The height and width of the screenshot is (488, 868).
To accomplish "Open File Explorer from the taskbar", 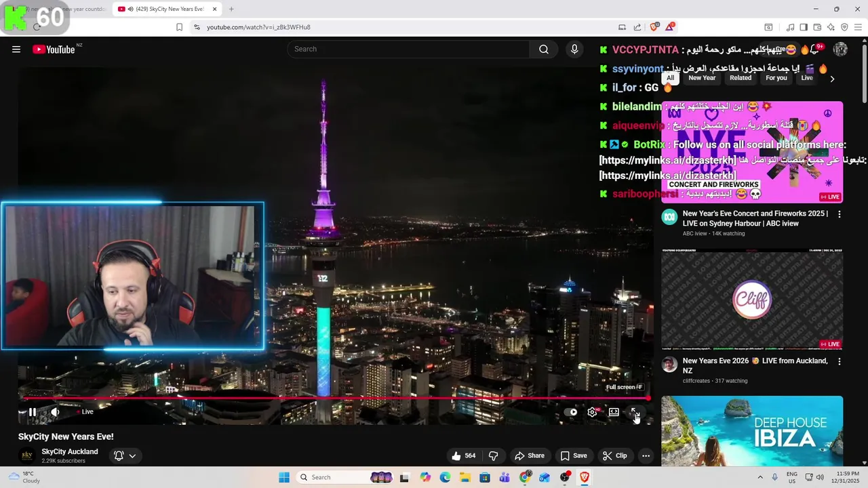I will click(465, 477).
